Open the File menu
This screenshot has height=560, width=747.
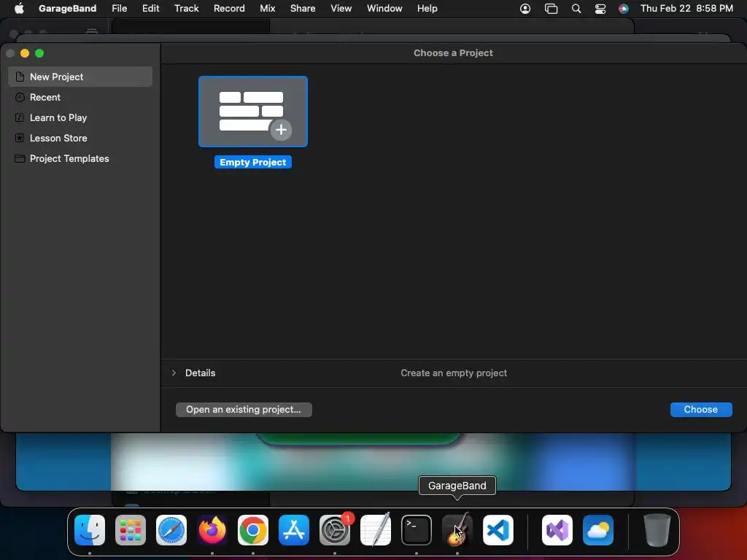pos(119,8)
